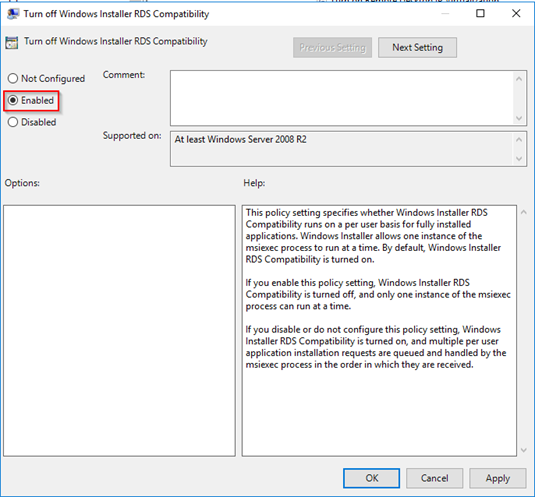Click Comment box scroll down arrow
The height and width of the screenshot is (497, 535).
pyautogui.click(x=519, y=118)
